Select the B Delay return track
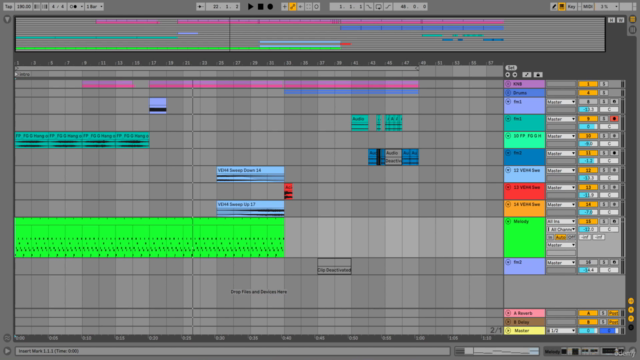 click(x=525, y=322)
